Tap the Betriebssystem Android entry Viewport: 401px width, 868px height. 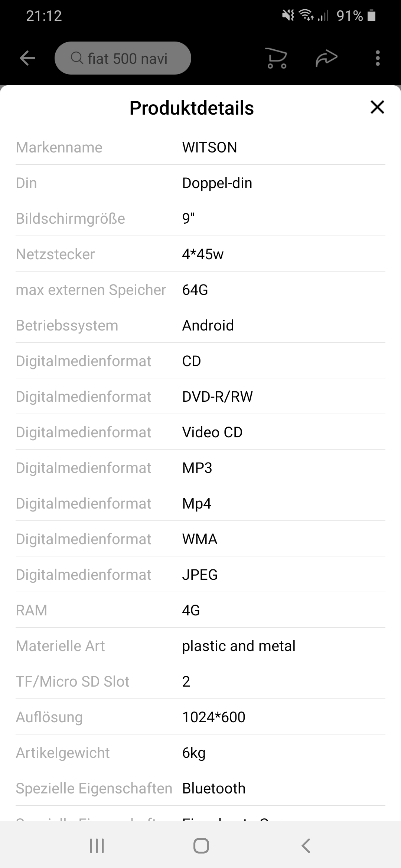click(x=208, y=326)
